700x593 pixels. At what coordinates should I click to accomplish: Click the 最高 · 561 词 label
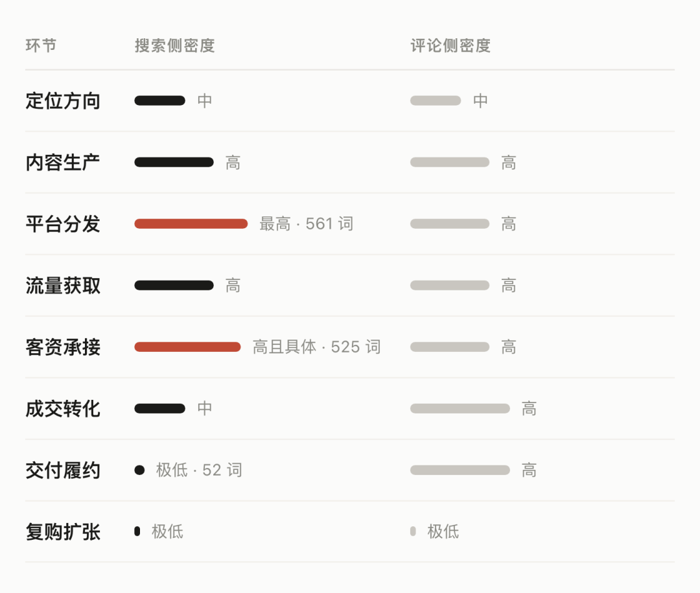click(306, 224)
